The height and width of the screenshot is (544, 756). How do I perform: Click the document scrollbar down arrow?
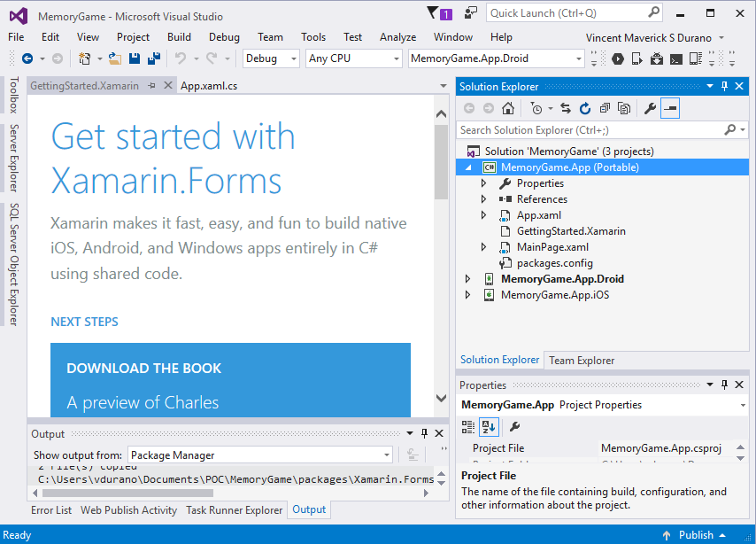coord(441,398)
